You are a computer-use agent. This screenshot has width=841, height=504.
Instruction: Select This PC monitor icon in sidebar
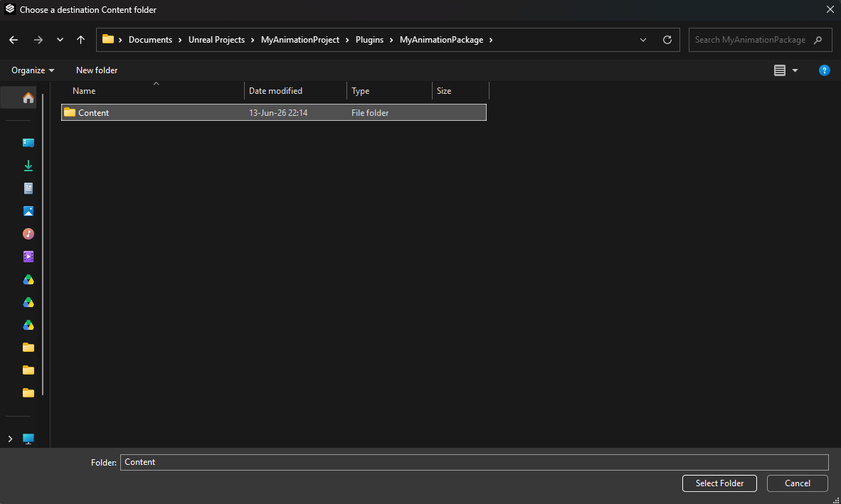28,439
